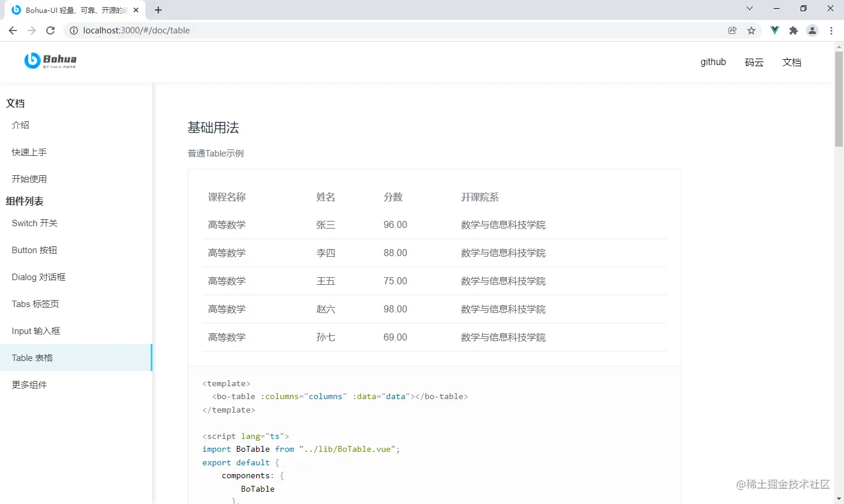Click the name cell 张三
The height and width of the screenshot is (504, 844).
pyautogui.click(x=326, y=225)
